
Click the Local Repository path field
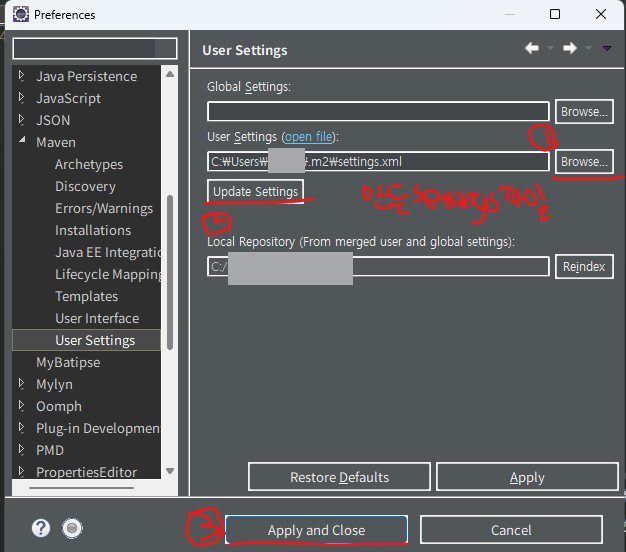378,266
